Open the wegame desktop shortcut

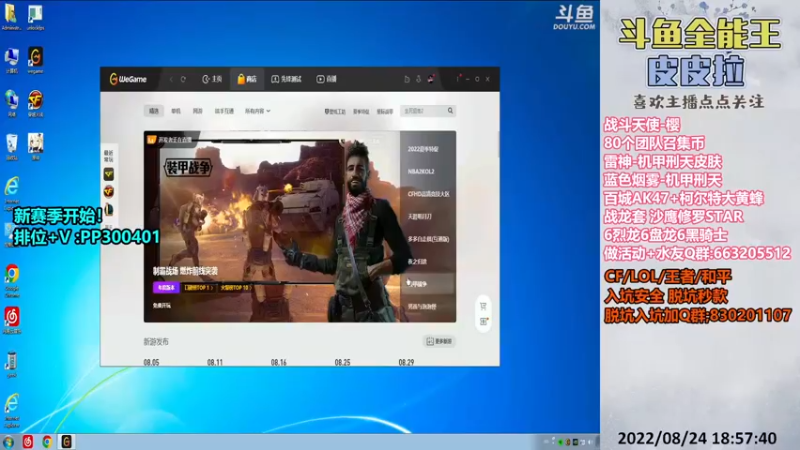[x=35, y=61]
